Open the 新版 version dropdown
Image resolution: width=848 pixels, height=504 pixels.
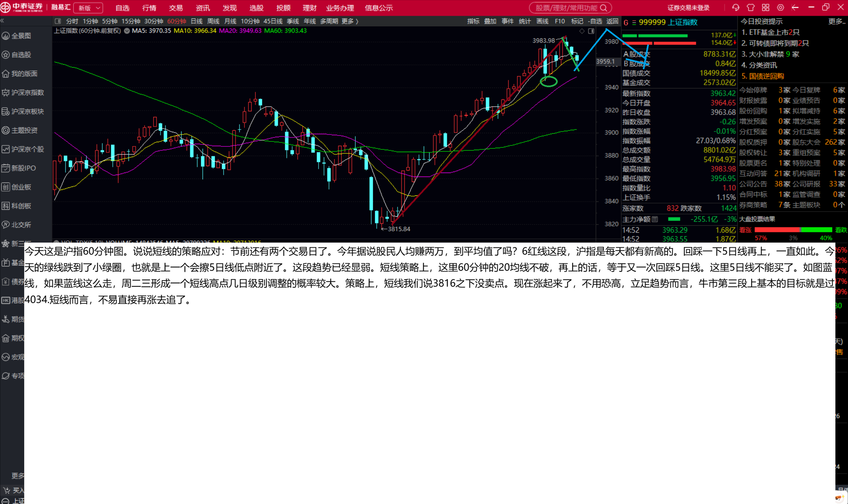click(88, 8)
